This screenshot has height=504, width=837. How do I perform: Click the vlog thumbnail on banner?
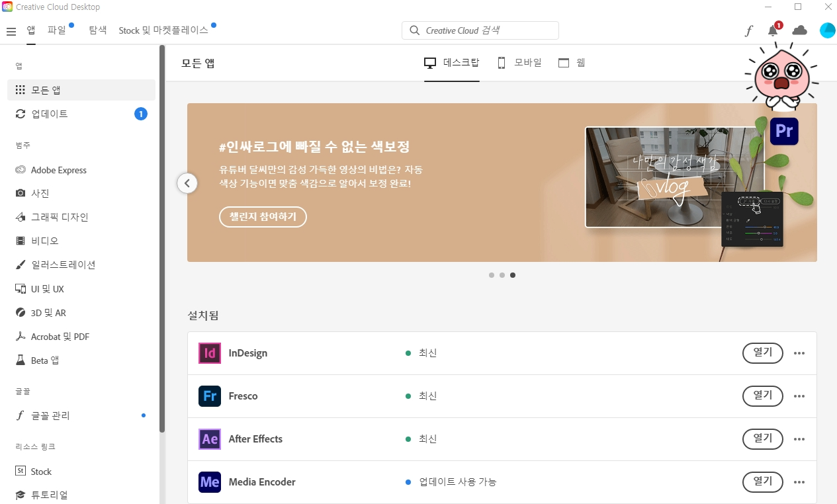pyautogui.click(x=675, y=177)
